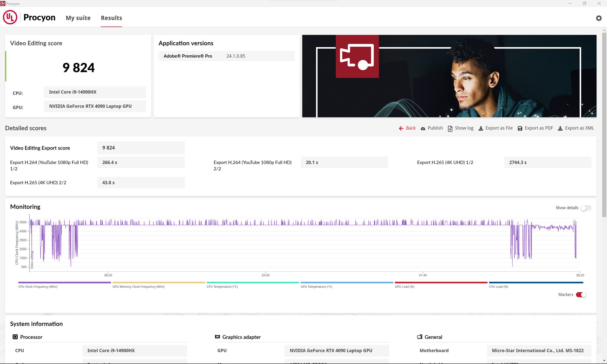Screen dimensions: 607x364
Task: Click the scrollbar down arrow
Action: [x=604, y=361]
